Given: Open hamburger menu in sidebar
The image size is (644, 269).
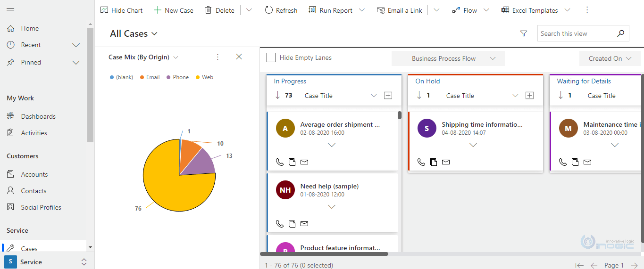Looking at the screenshot, I should [10, 10].
